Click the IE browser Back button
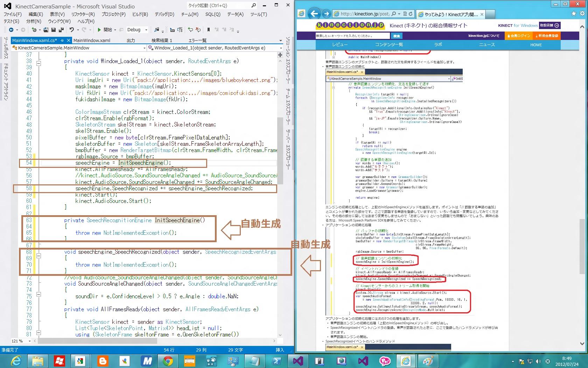 pos(314,14)
